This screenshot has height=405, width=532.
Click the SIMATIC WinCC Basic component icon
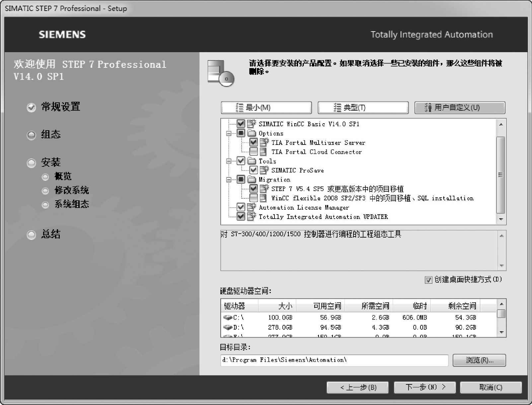click(x=251, y=124)
